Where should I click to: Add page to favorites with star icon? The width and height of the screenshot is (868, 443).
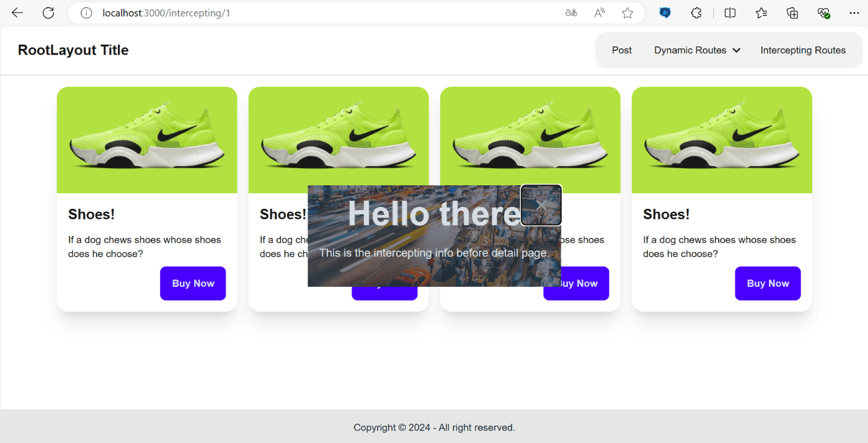pyautogui.click(x=627, y=13)
